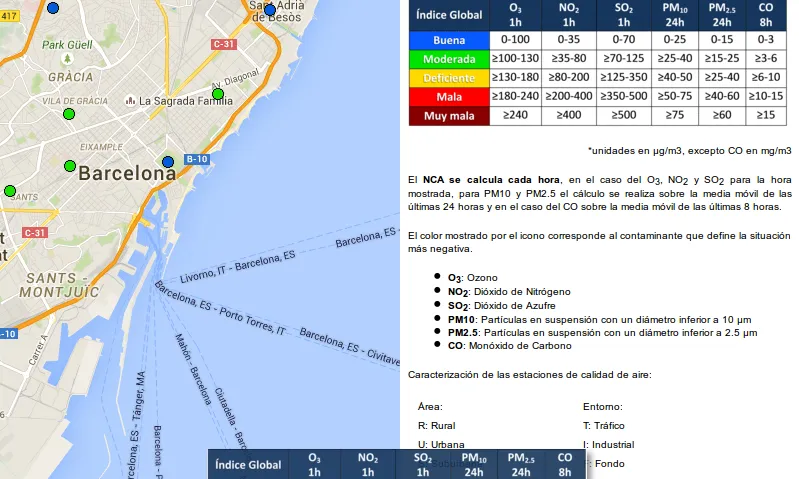Click the PM2.5 particle definition bullet
Screen dimensions: 799x479
(602, 333)
